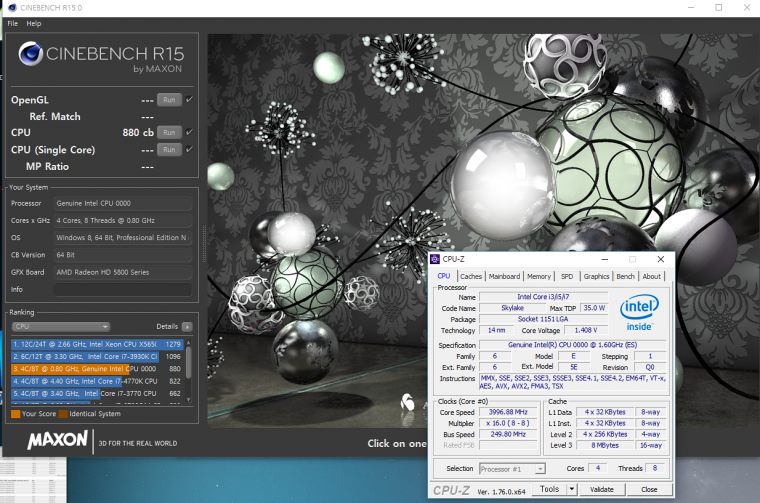The image size is (760, 503).
Task: Select ranking row 2 Core i7-3930K
Action: click(97, 356)
